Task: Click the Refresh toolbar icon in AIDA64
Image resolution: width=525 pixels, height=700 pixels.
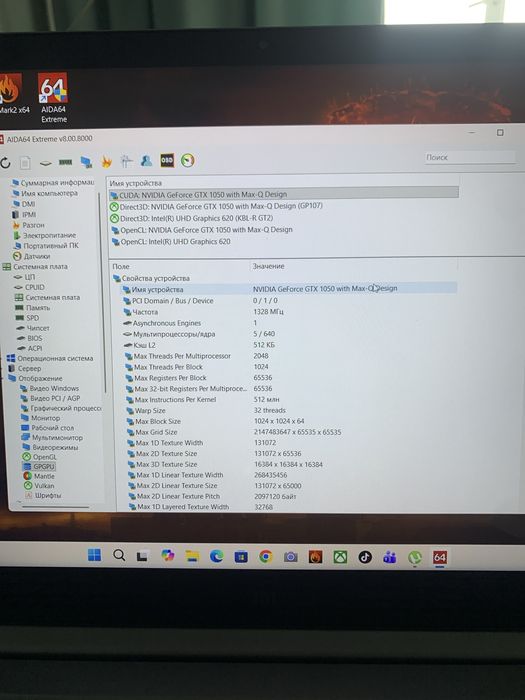Action: coord(5,163)
